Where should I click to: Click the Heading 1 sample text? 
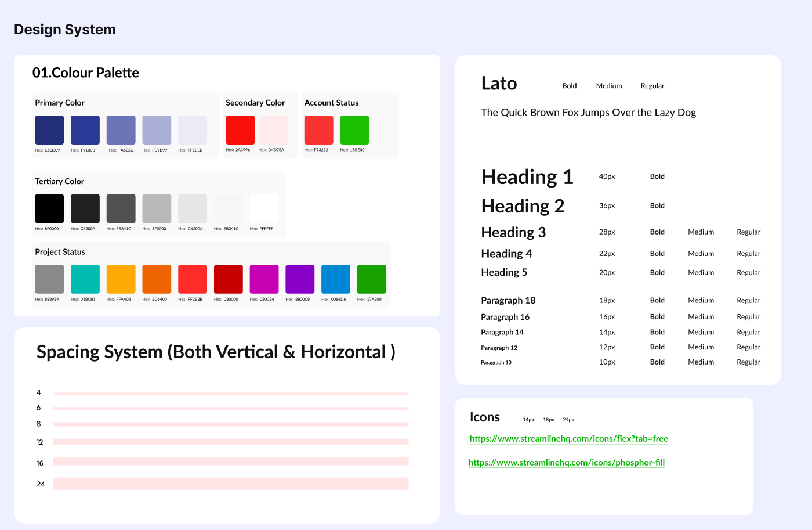click(527, 177)
